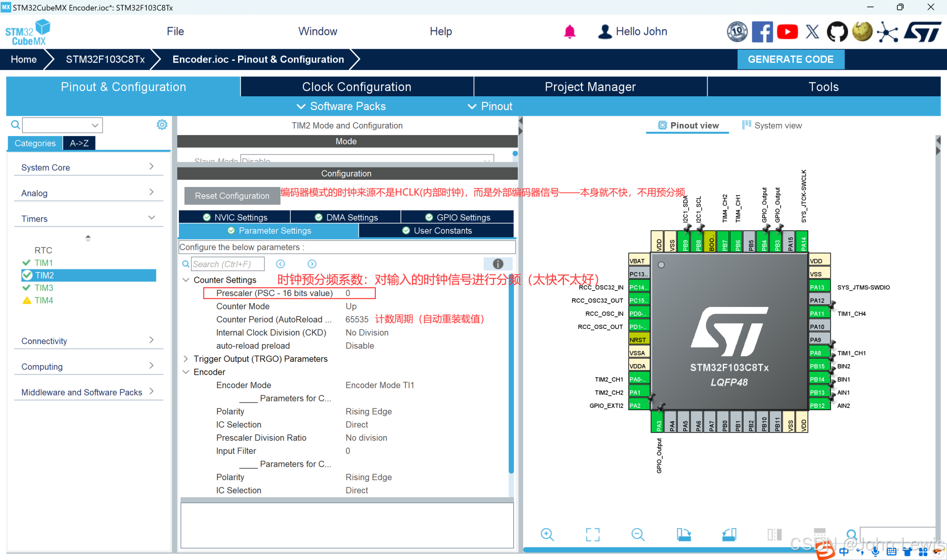
Task: Open the notification bell icon
Action: pos(569,32)
